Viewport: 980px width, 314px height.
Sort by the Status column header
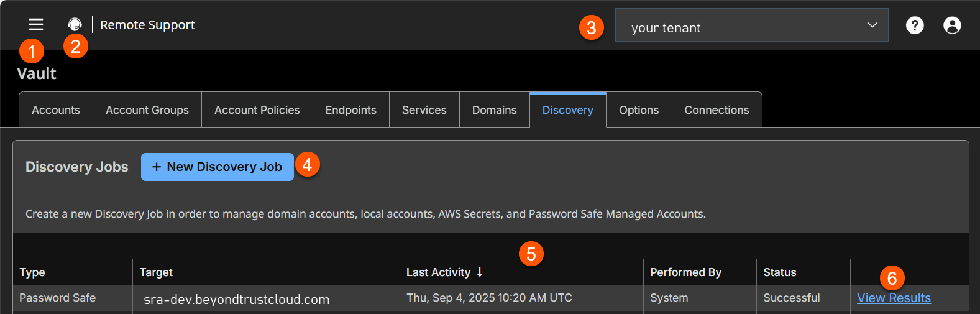779,272
